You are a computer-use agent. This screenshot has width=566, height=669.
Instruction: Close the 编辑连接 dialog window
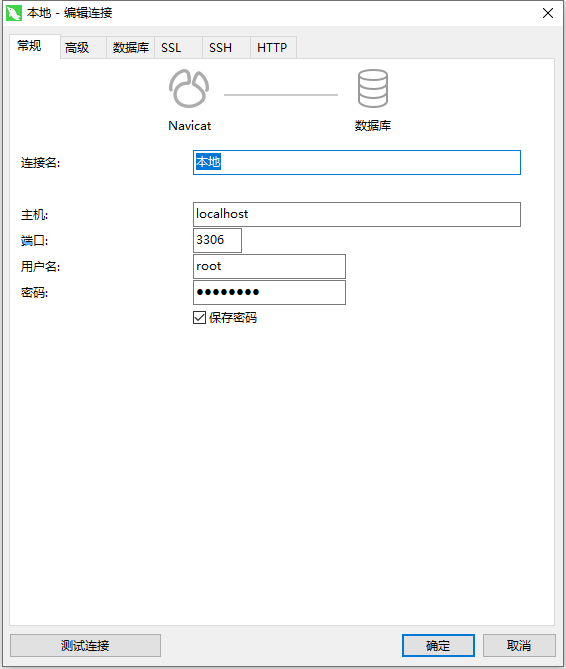[x=548, y=13]
